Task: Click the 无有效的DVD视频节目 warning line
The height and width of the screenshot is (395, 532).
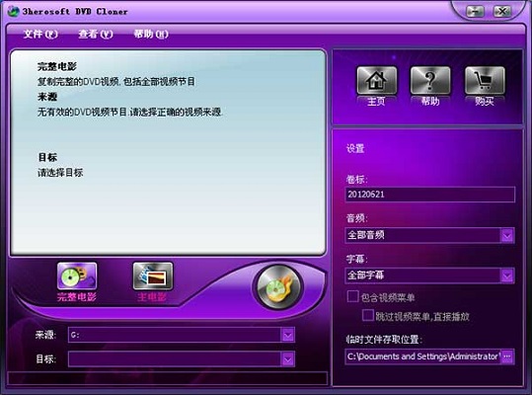Action: pos(130,112)
